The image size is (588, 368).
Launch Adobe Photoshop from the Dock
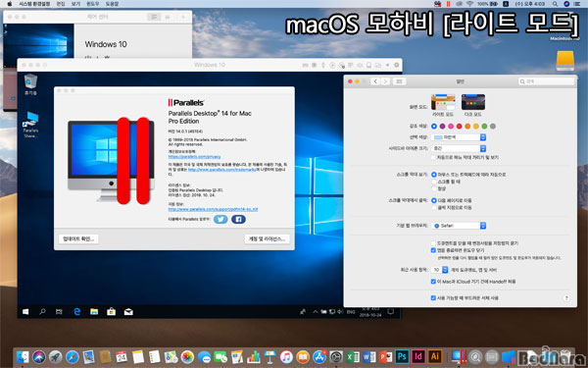[402, 356]
